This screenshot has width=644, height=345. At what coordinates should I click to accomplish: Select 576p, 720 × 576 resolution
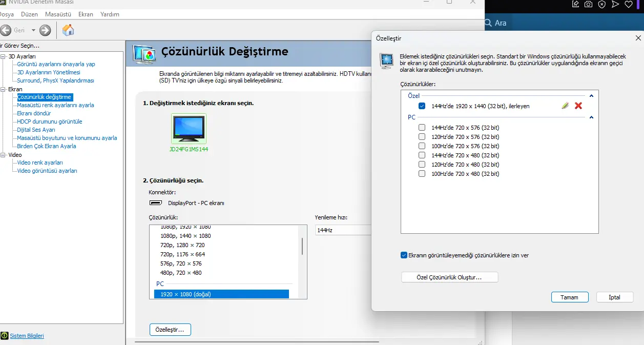181,263
